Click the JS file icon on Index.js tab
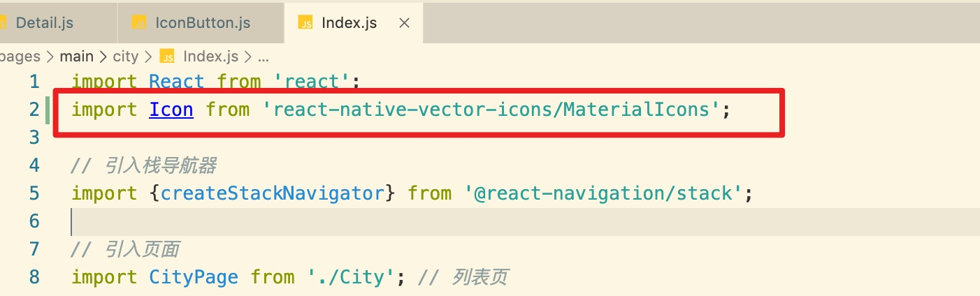Viewport: 980px width, 296px height. [305, 22]
